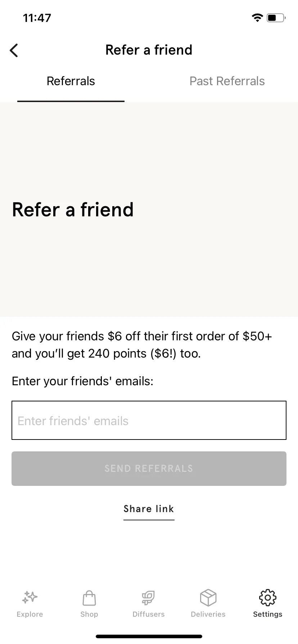Open the Explore sparkle icon

(x=30, y=597)
